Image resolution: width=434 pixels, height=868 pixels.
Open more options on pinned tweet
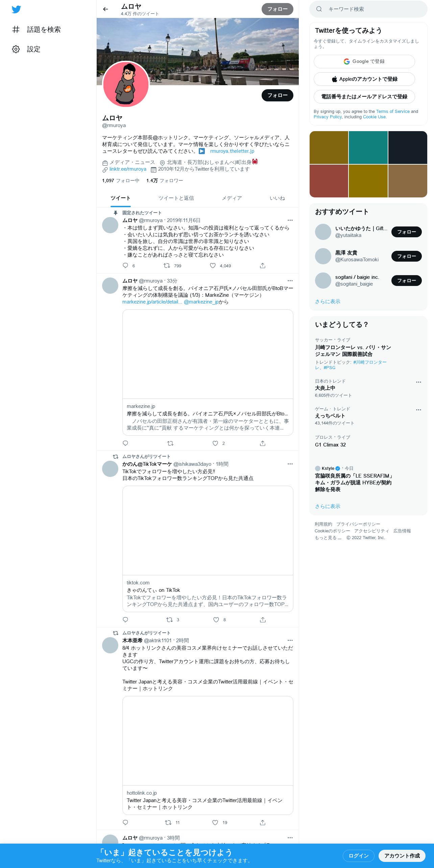[x=290, y=220]
